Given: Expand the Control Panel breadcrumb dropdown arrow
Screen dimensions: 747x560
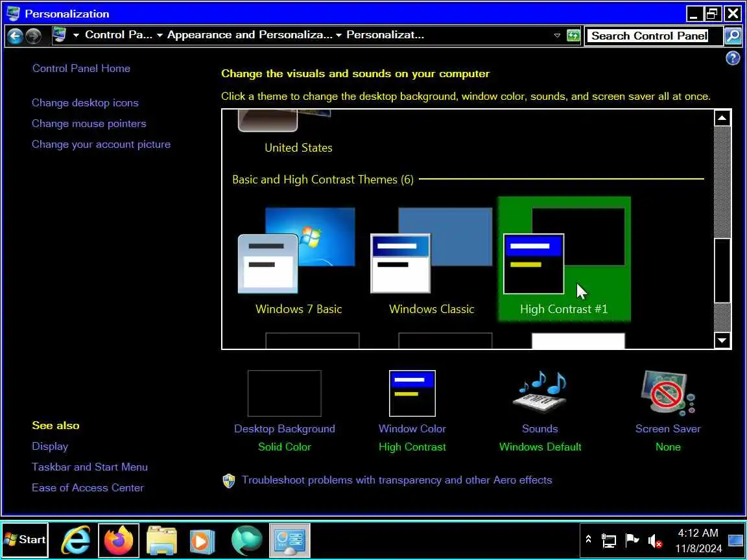Looking at the screenshot, I should (x=160, y=35).
